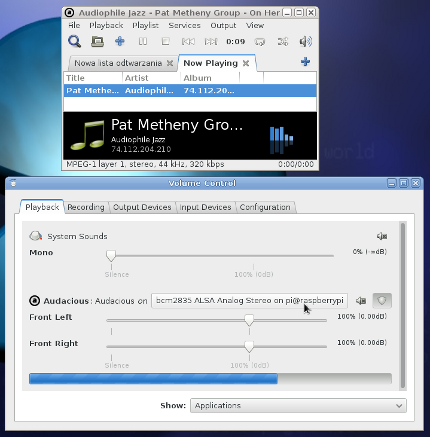Add a new playlist tab with plus icon
Image resolution: width=430 pixels, height=437 pixels.
(305, 62)
